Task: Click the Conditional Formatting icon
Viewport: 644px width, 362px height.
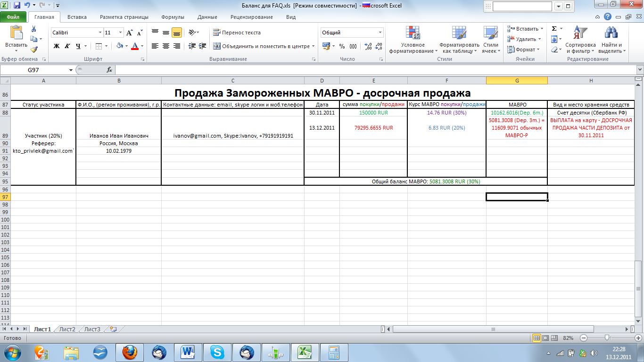Action: pos(413,40)
